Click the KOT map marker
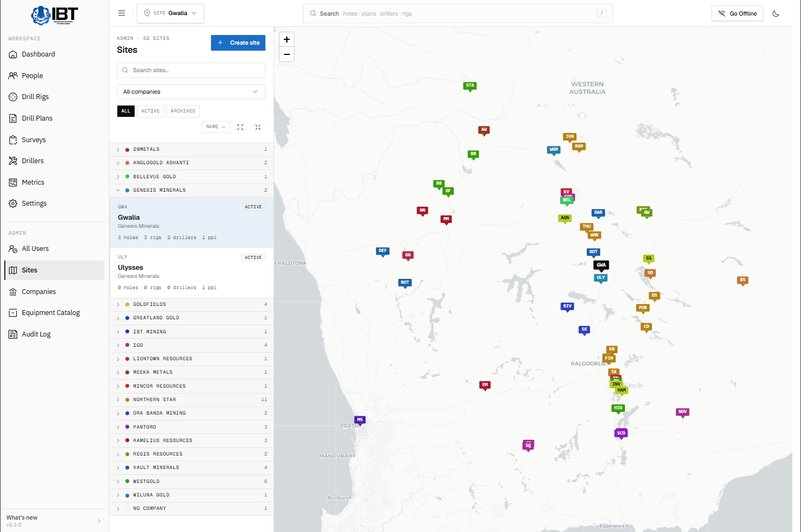The height and width of the screenshot is (532, 801). [x=593, y=252]
